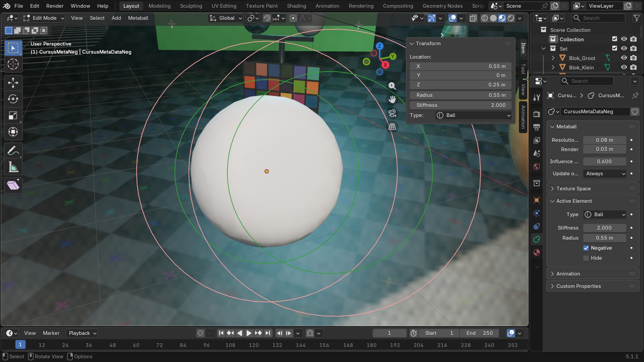Select the Cursor tool in toolbar

(13, 64)
